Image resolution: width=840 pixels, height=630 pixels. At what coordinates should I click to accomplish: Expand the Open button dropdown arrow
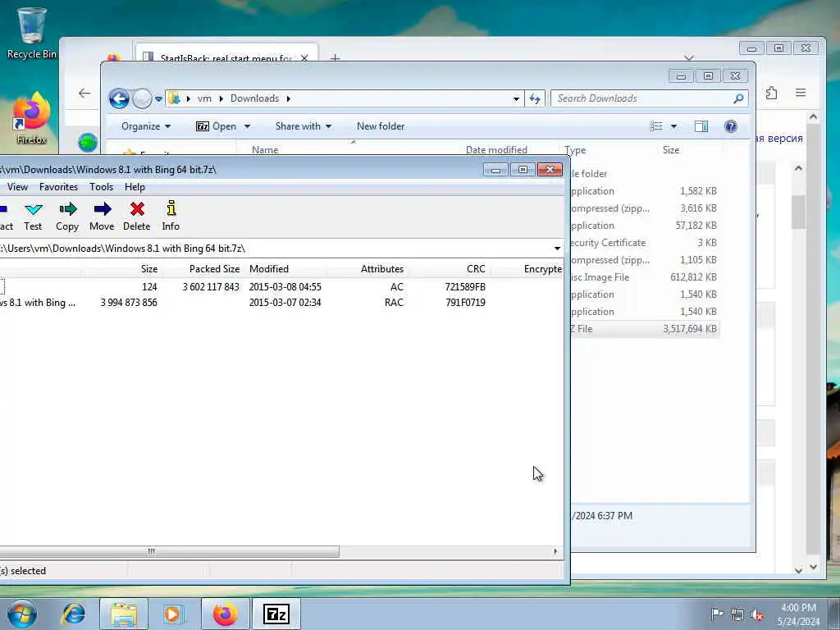[x=247, y=126]
